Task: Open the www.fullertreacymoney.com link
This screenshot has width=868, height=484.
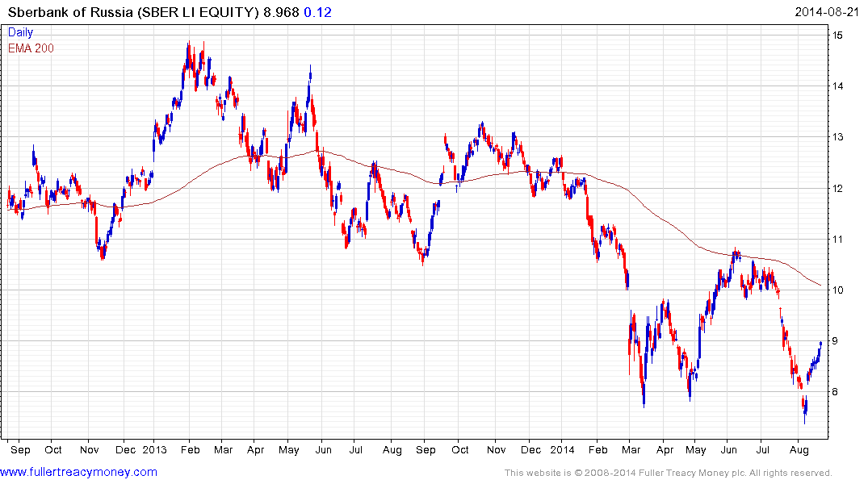Action: [x=78, y=472]
